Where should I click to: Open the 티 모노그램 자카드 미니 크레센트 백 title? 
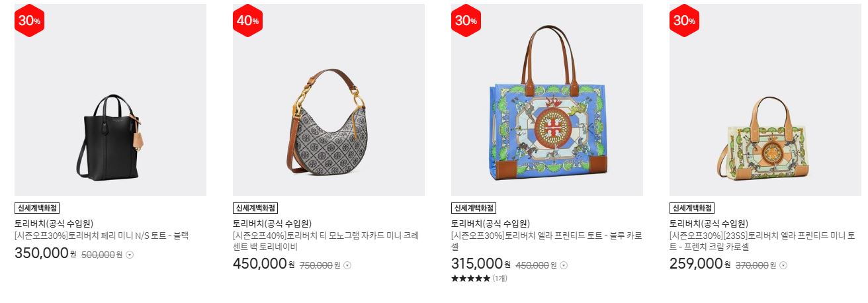[x=325, y=241]
